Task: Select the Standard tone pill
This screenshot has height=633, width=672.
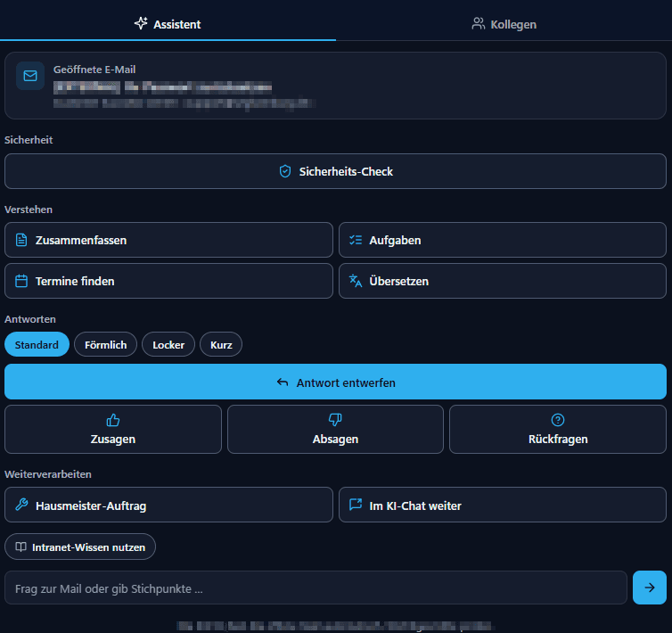Action: tap(37, 344)
